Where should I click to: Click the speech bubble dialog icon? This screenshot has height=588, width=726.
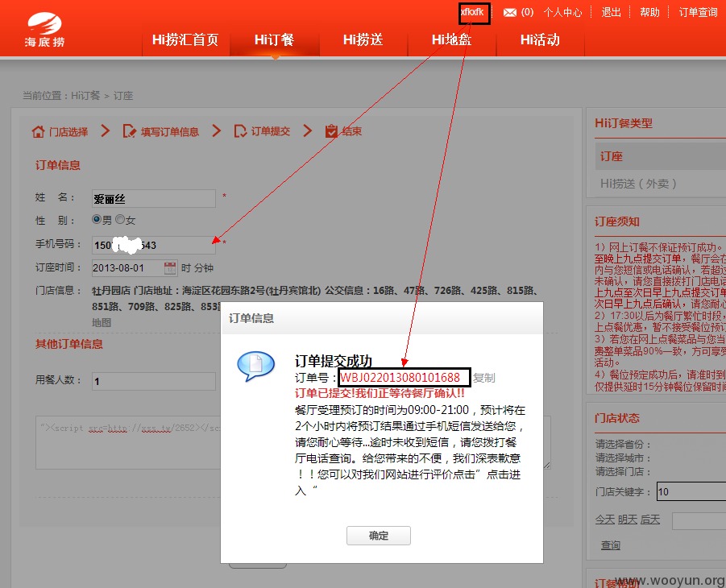(255, 366)
